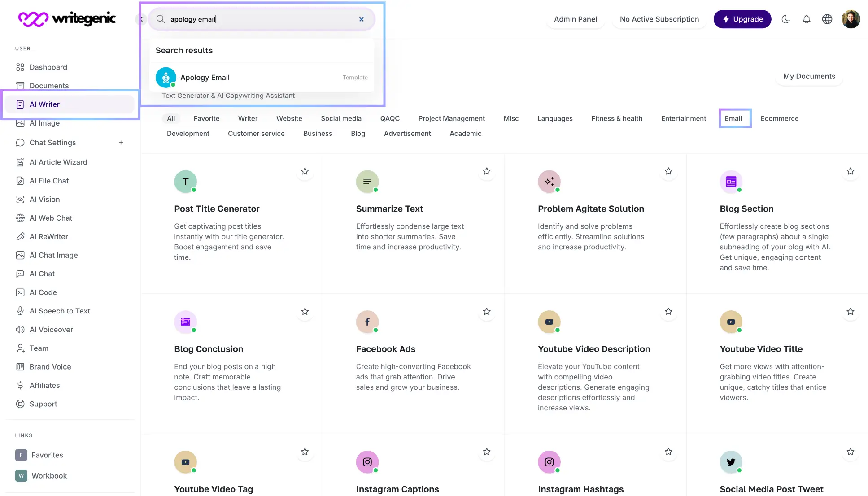Star the Facebook Ads template
The height and width of the screenshot is (496, 868).
tap(486, 312)
